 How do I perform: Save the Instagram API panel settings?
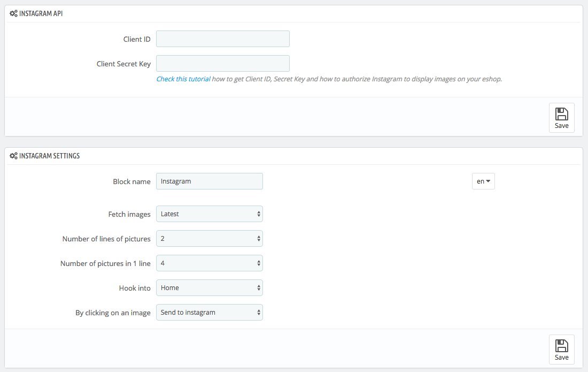point(561,118)
